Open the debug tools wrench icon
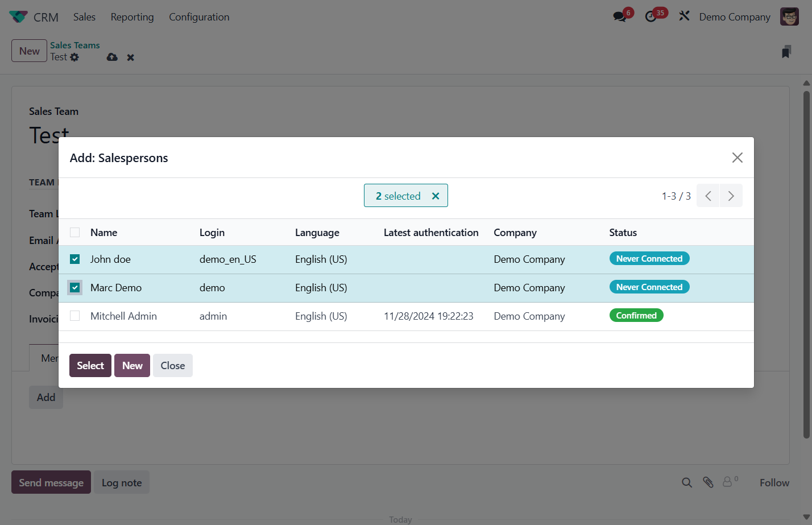The width and height of the screenshot is (812, 525). pos(684,16)
